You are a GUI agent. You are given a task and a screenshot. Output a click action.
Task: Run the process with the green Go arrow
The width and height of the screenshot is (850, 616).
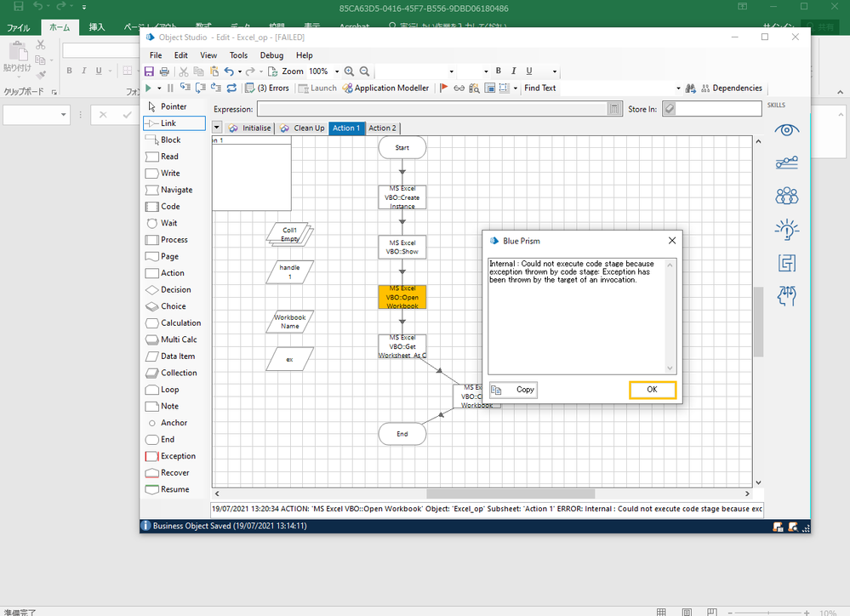(148, 88)
